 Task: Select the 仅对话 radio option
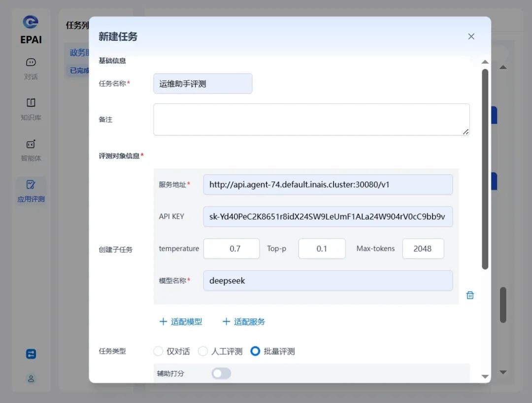coord(158,351)
